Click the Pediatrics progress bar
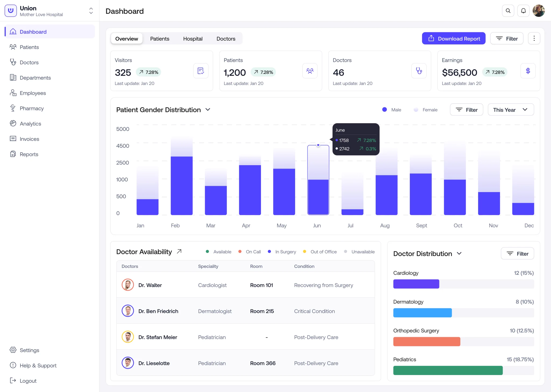The image size is (551, 392). (464, 370)
